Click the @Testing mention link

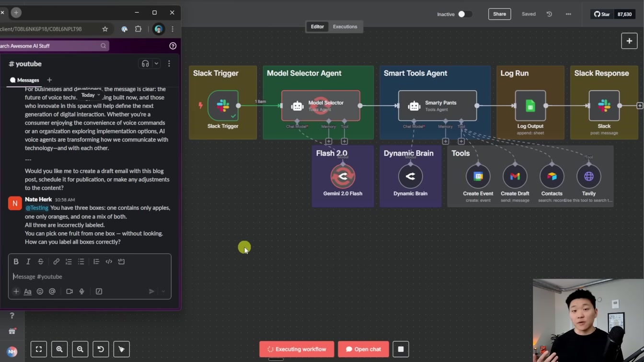coord(37,208)
